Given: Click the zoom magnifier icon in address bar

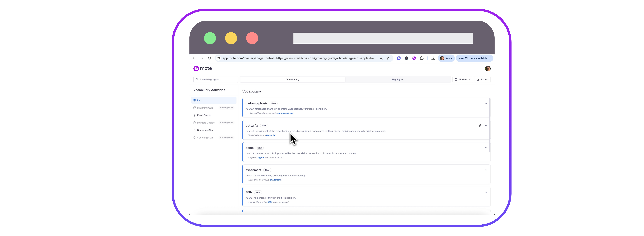Looking at the screenshot, I should [381, 58].
